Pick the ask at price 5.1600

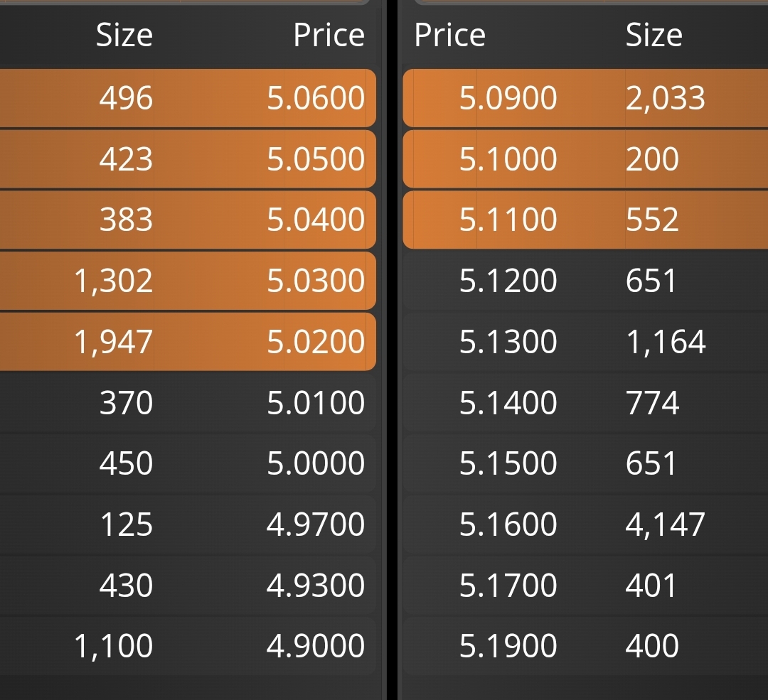(585, 524)
